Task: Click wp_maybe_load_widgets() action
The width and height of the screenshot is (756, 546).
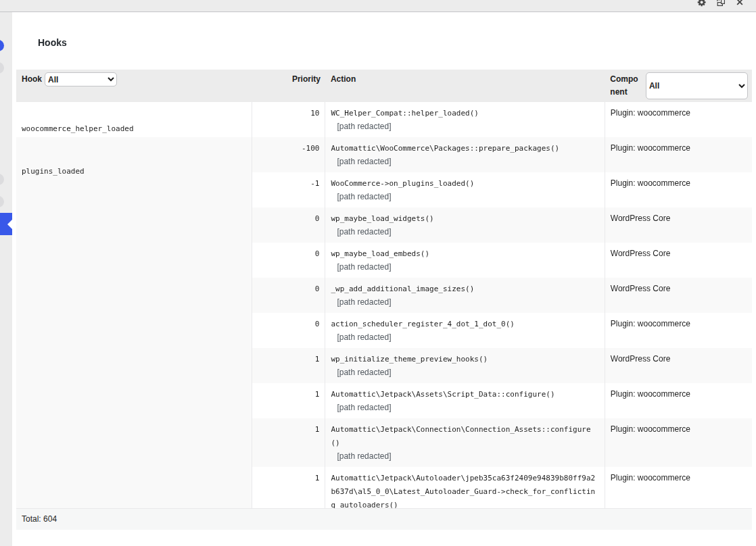Action: tap(382, 219)
